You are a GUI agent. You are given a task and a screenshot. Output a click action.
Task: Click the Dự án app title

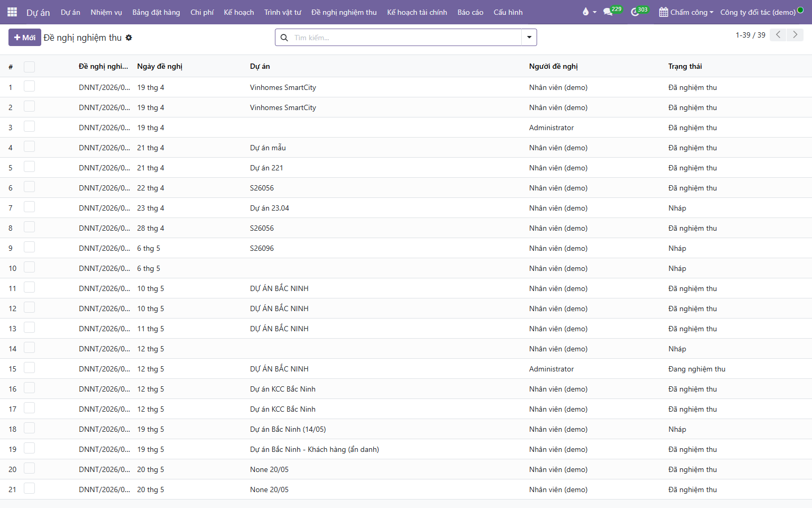38,12
